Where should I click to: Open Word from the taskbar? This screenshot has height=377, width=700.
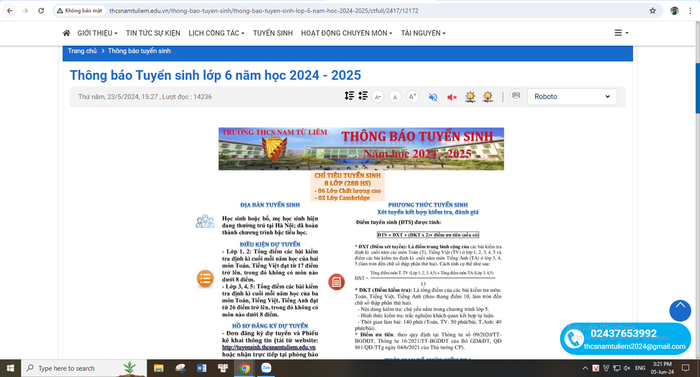click(201, 368)
